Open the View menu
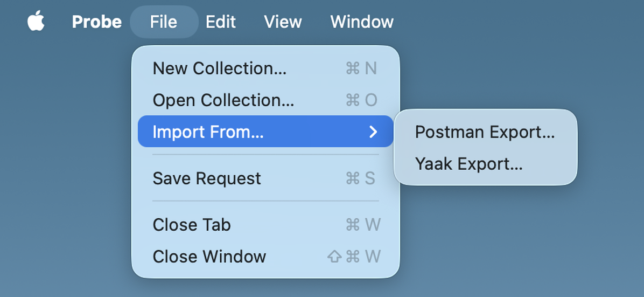Viewport: 644px width, 297px height. [x=283, y=22]
